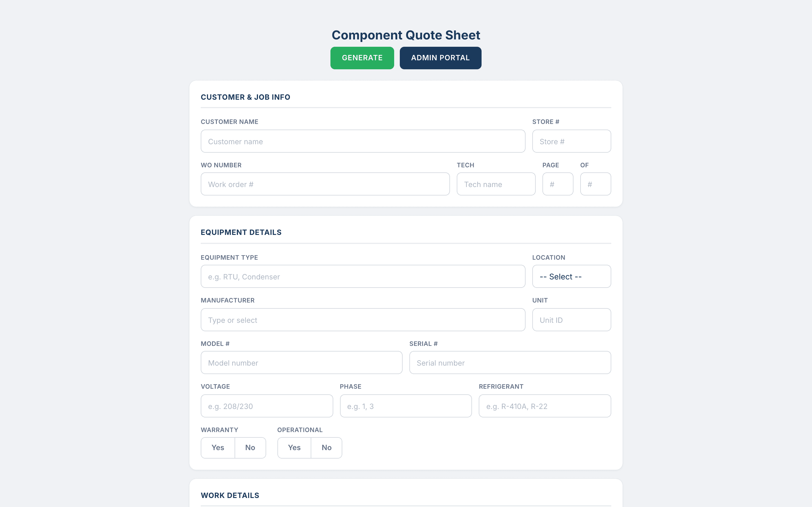Screen dimensions: 812x507
Task: Set Warranty to Yes
Action: point(217,447)
